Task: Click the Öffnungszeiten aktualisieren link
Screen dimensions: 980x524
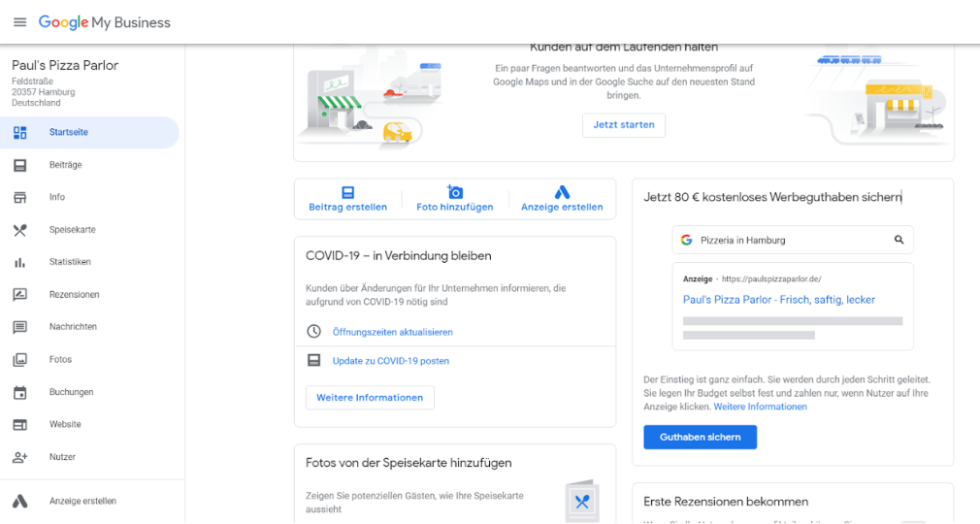Action: pos(393,332)
